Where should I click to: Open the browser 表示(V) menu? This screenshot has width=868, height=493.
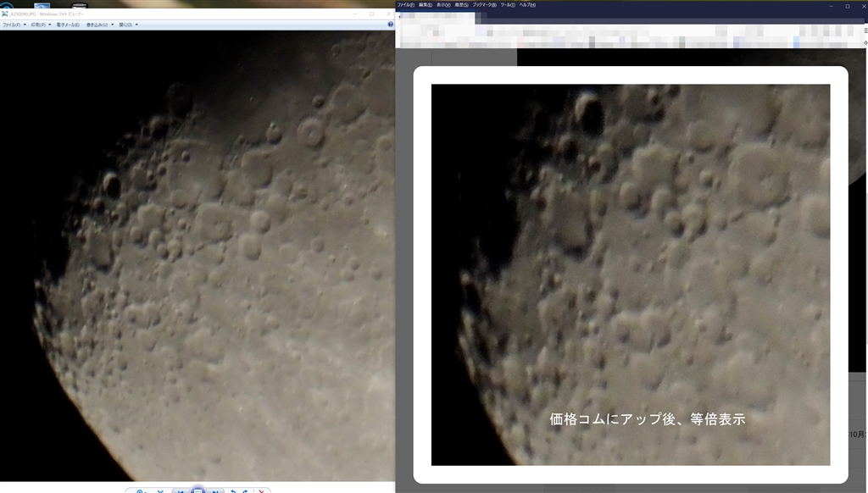coord(443,5)
